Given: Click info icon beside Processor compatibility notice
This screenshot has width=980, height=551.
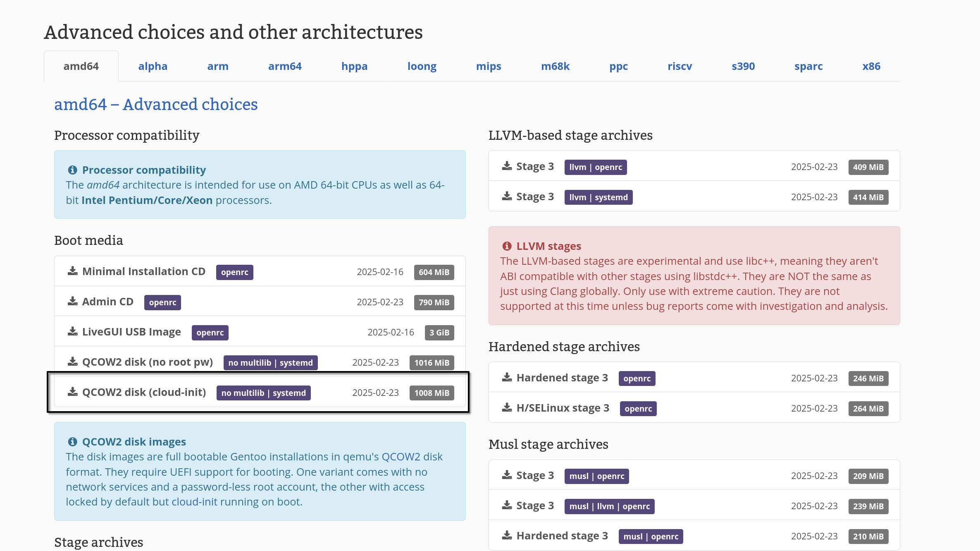Looking at the screenshot, I should tap(72, 170).
